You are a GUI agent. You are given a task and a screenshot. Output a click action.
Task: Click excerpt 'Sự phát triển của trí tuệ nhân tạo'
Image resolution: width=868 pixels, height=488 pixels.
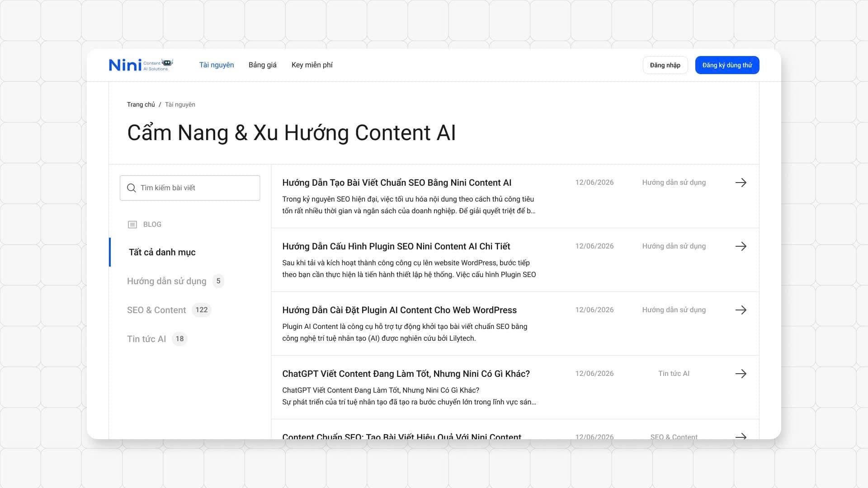point(409,402)
